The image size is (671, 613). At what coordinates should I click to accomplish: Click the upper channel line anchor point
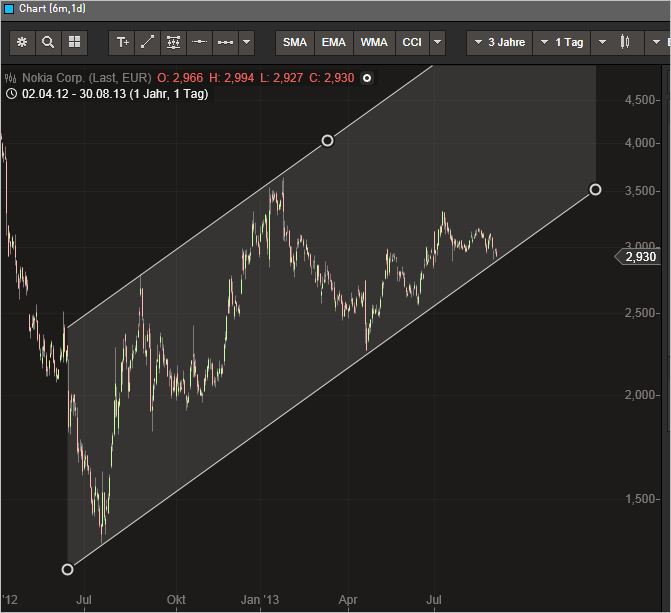(327, 141)
